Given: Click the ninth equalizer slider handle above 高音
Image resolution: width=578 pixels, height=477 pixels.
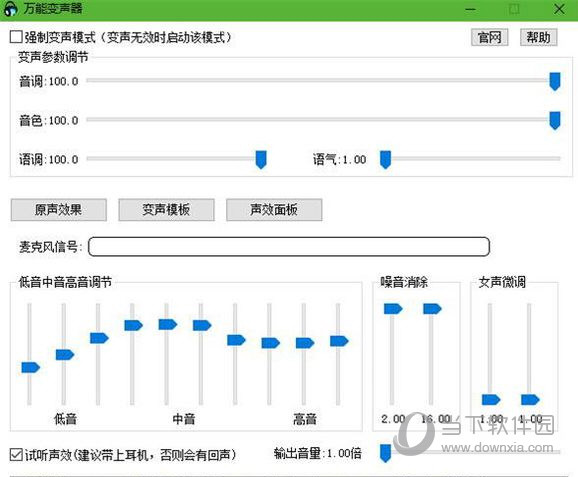Looking at the screenshot, I should pyautogui.click(x=305, y=343).
